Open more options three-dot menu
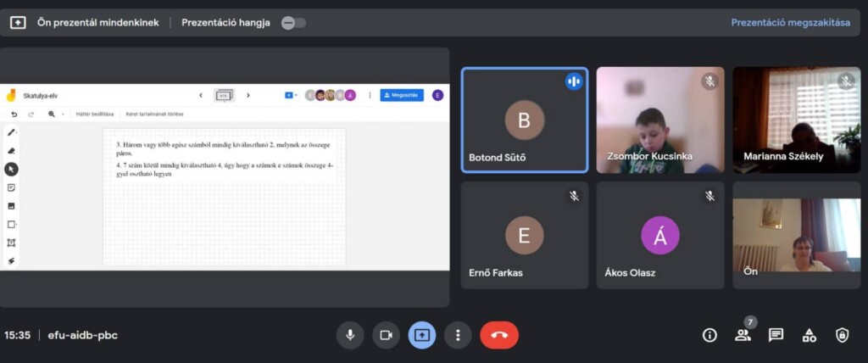This screenshot has width=868, height=363. tap(458, 335)
